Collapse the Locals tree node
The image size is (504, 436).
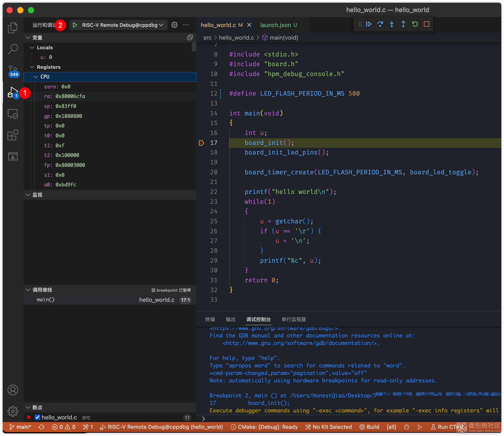coord(32,47)
